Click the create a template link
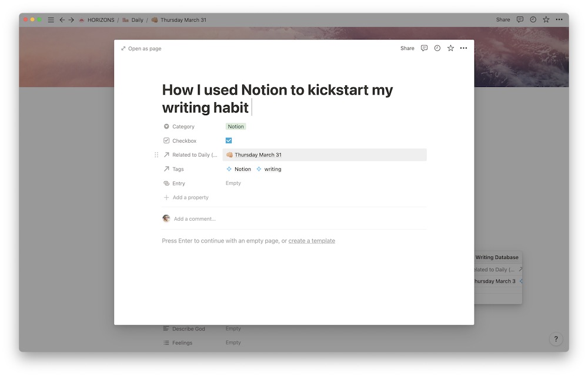This screenshot has height=377, width=588. point(312,241)
